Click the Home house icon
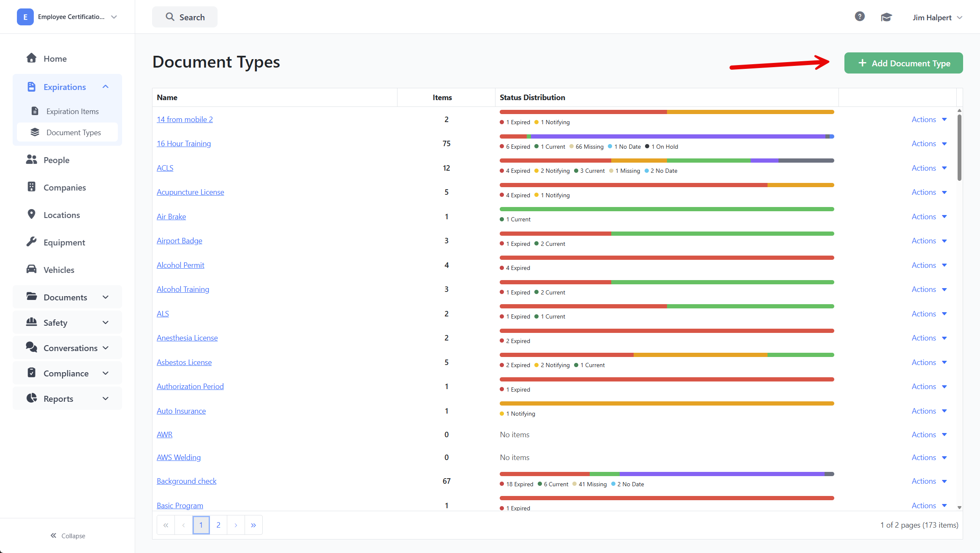Screen dimensions: 980x553 click(x=31, y=58)
